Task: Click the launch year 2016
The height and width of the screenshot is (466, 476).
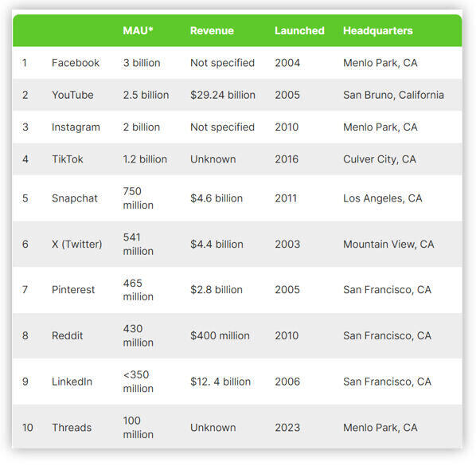Action: coord(287,159)
